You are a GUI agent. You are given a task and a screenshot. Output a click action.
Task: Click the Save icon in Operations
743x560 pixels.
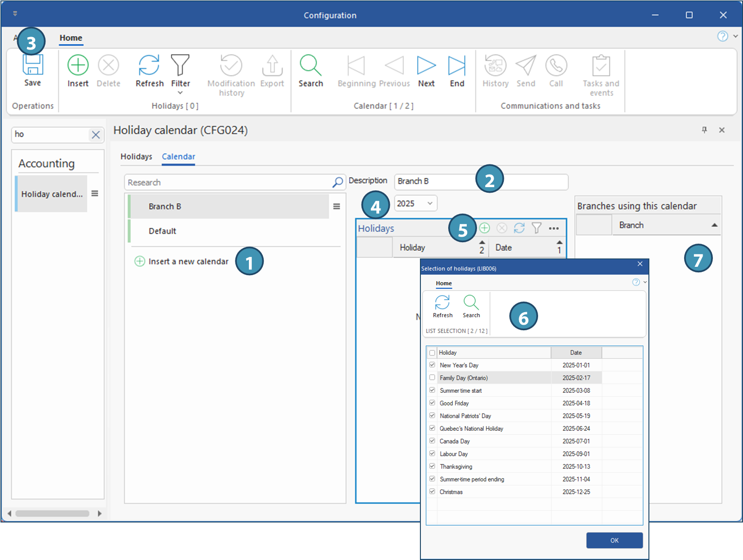[32, 67]
